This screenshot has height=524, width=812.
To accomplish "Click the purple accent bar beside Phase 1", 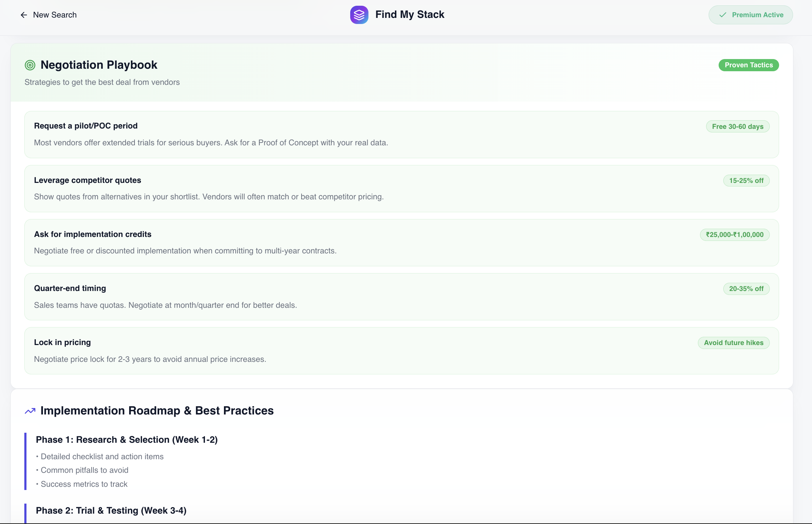I will (x=25, y=462).
